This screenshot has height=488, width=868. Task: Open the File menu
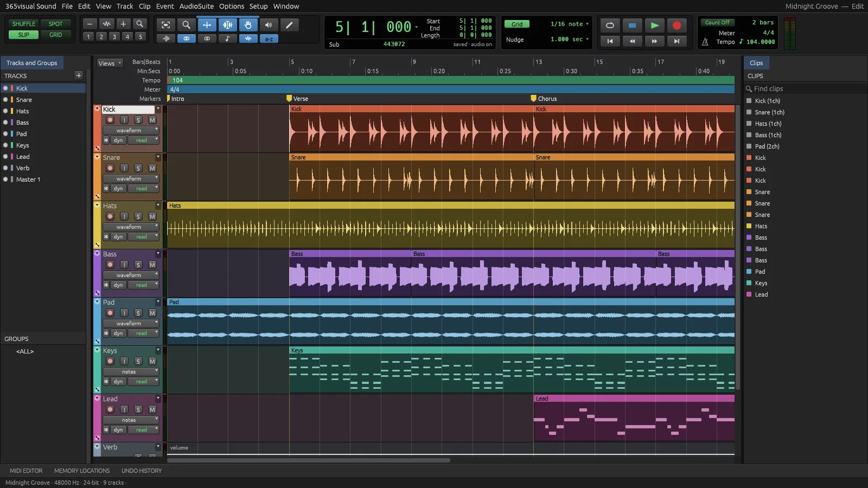67,6
